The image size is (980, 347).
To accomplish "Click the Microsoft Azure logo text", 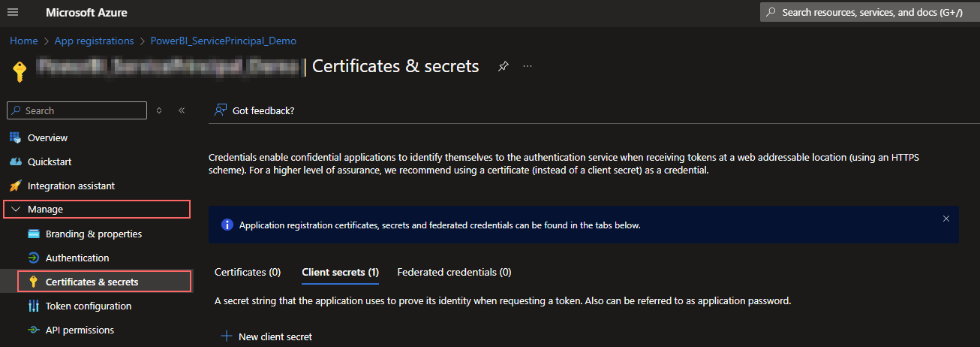I will pos(86,13).
